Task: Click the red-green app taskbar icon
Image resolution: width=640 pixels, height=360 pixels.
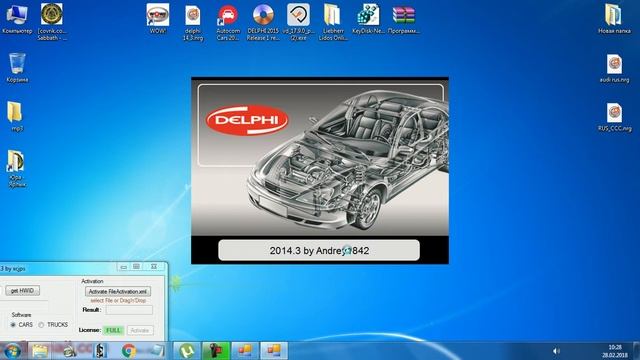Action: pyautogui.click(x=216, y=351)
